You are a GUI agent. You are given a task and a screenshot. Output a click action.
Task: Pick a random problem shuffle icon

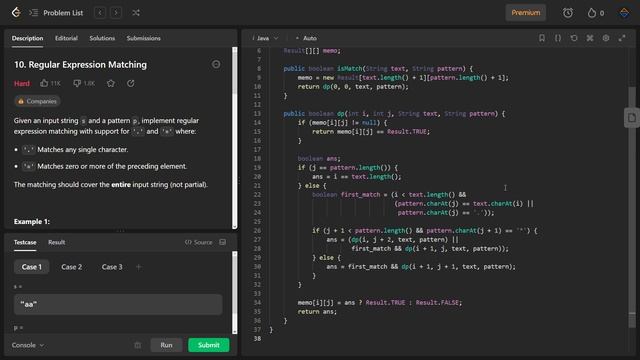(136, 13)
